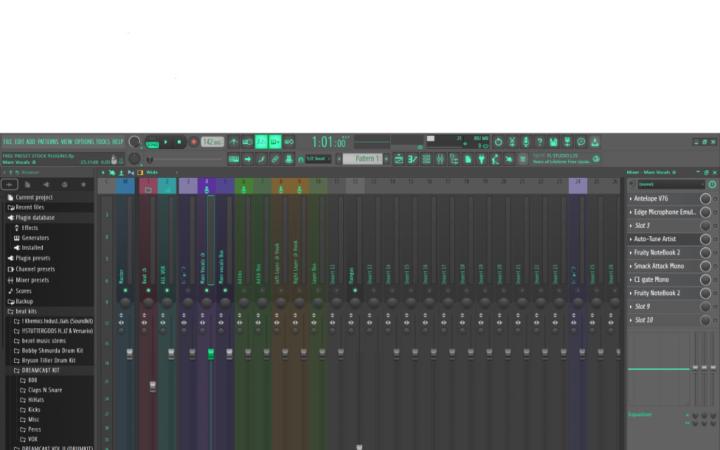Expand the Mixer presets folder

34,279
